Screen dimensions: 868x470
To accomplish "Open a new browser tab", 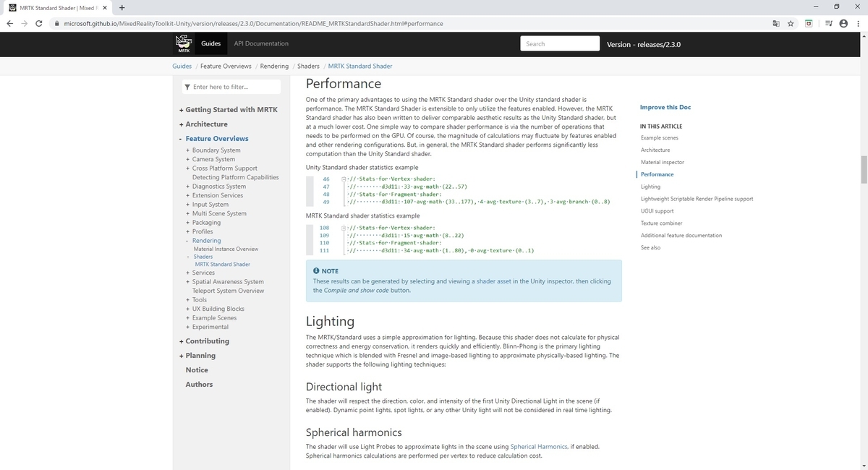I will 122,7.
